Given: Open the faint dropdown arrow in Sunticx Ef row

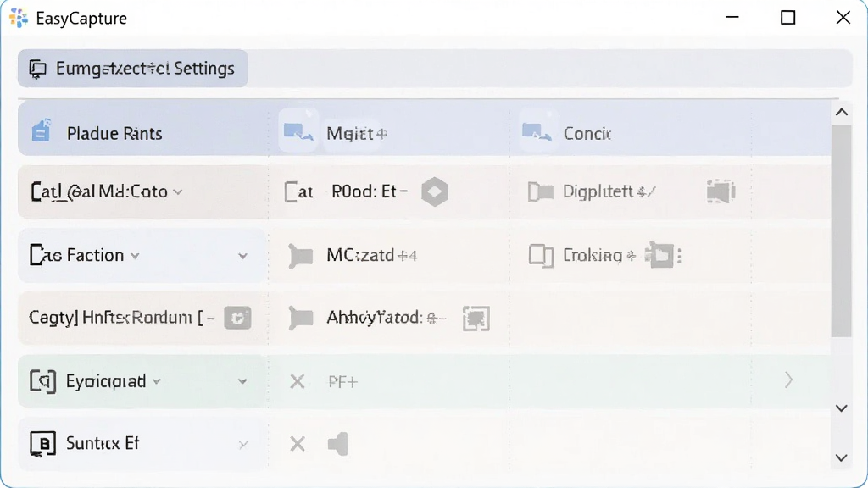Looking at the screenshot, I should click(x=243, y=445).
